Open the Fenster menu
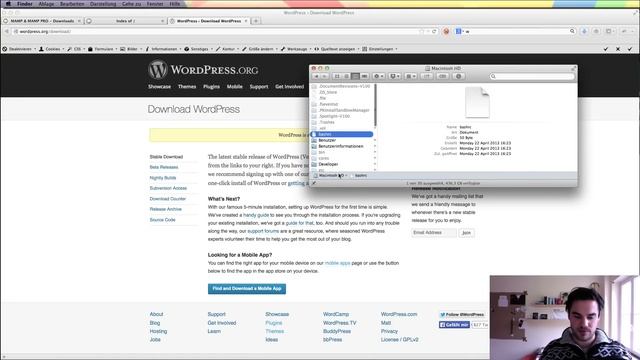This screenshot has height=360, width=640. coord(155,4)
